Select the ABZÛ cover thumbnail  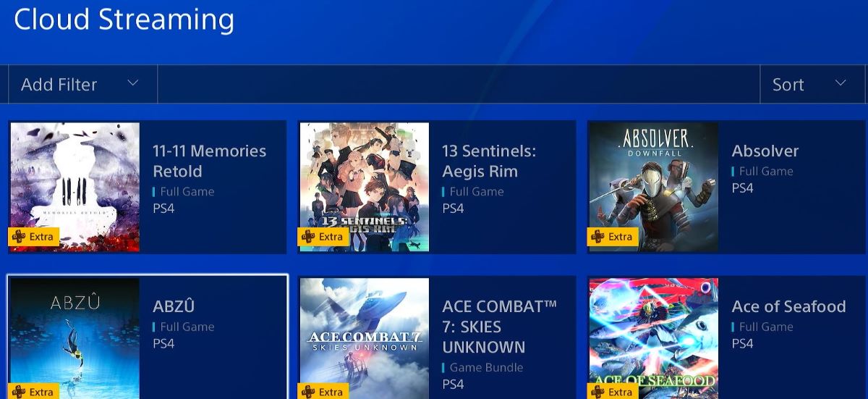tap(75, 338)
